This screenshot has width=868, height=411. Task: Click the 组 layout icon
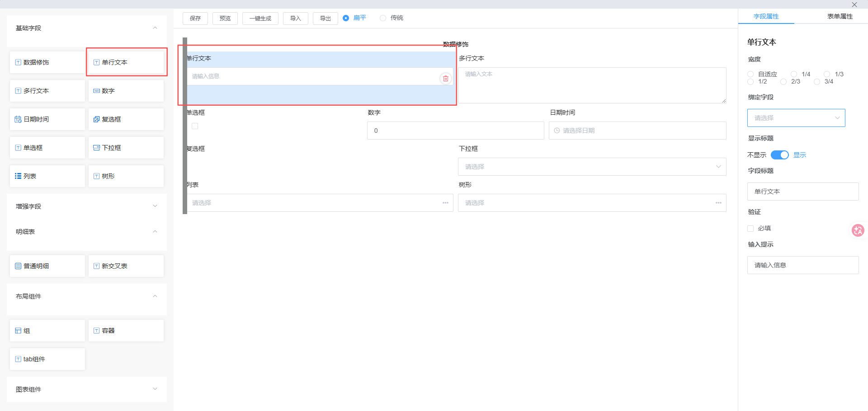[18, 331]
